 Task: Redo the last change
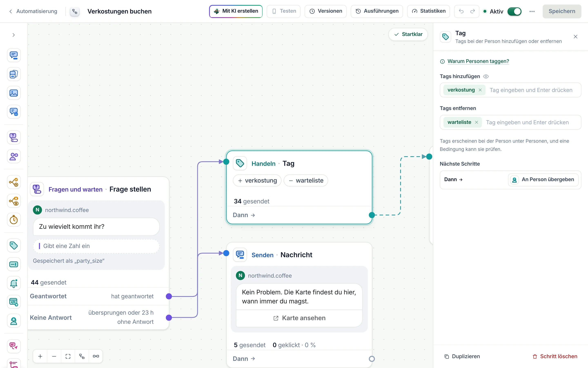(472, 11)
